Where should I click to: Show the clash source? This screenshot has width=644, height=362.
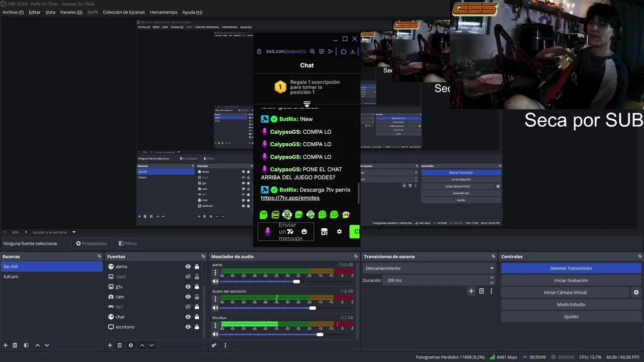point(188,277)
